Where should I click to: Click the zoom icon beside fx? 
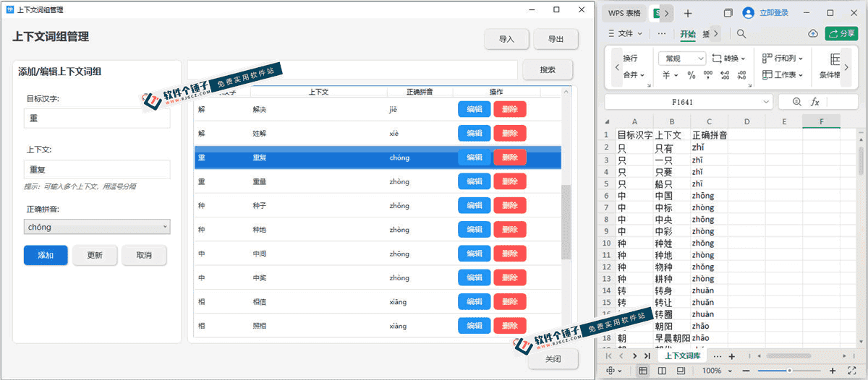coord(797,102)
